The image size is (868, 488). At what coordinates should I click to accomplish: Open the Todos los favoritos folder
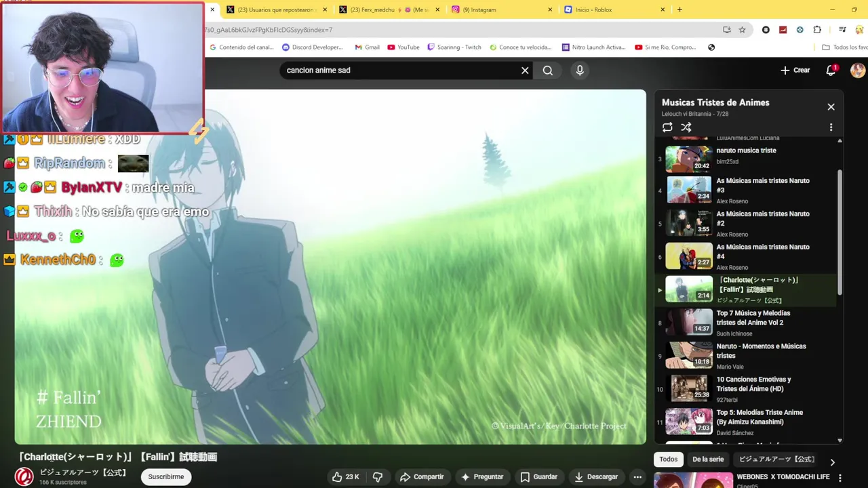pyautogui.click(x=844, y=47)
